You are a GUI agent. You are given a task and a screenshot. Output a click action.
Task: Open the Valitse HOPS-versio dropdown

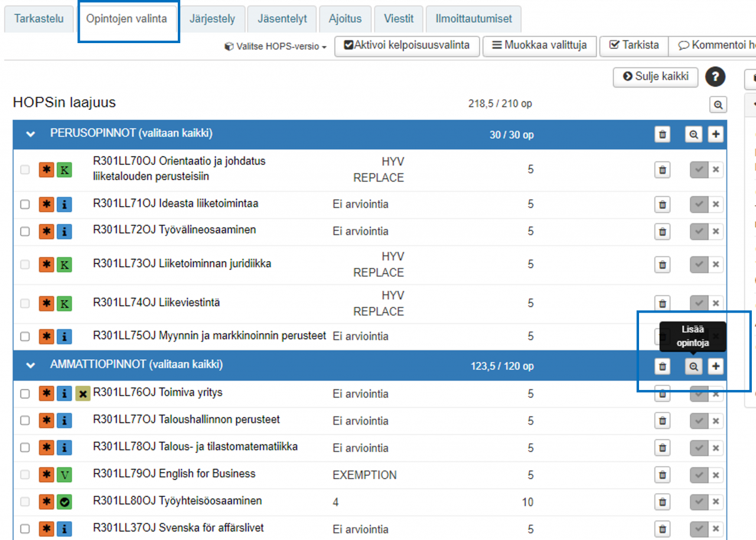pos(276,47)
